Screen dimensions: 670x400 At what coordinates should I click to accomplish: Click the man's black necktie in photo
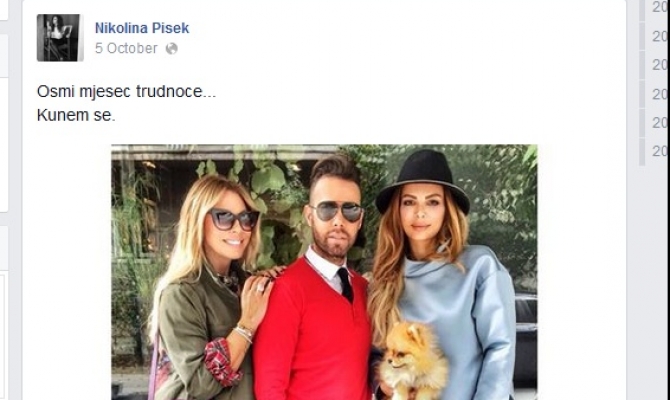(345, 284)
